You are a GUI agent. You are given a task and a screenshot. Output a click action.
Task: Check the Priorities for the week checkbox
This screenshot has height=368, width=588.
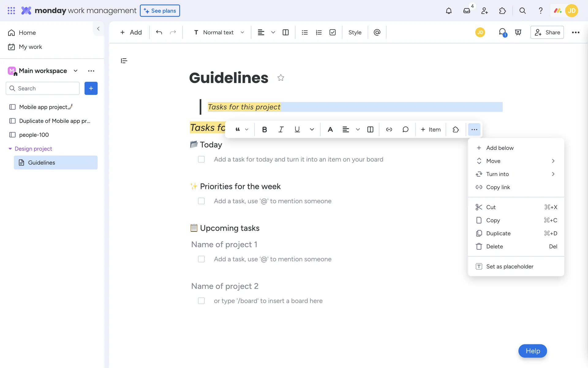pos(201,201)
